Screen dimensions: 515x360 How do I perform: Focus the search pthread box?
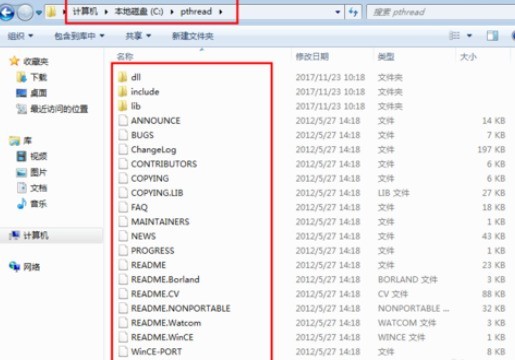pyautogui.click(x=441, y=12)
